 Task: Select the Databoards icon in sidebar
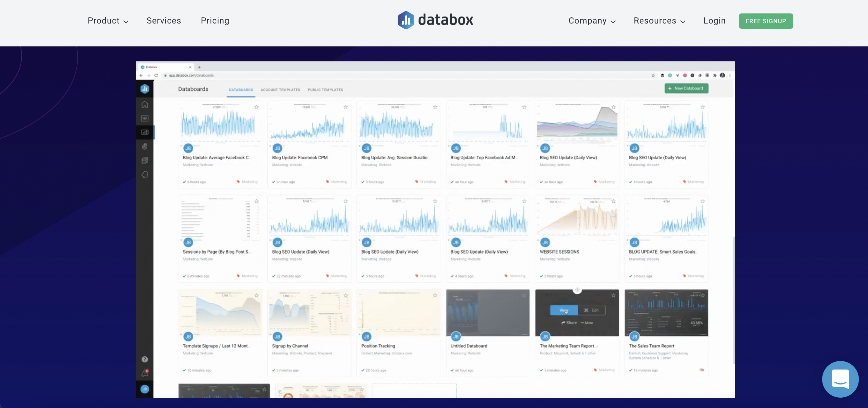pyautogui.click(x=145, y=132)
